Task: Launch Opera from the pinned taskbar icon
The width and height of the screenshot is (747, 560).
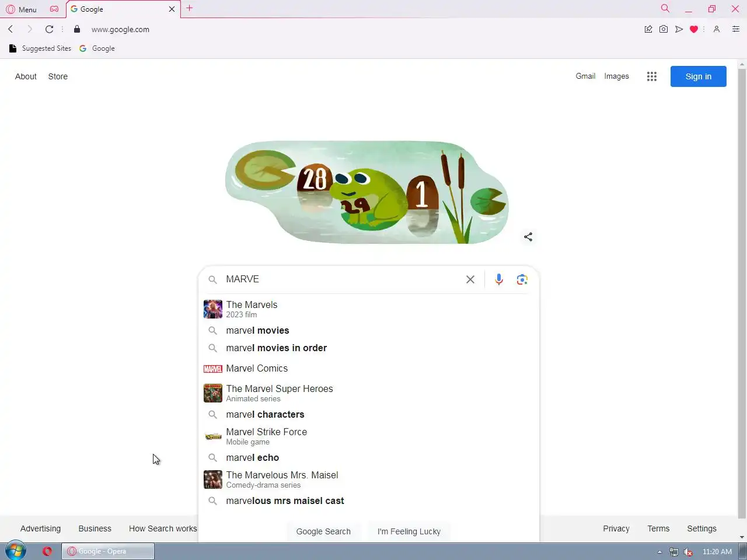Action: (x=47, y=551)
